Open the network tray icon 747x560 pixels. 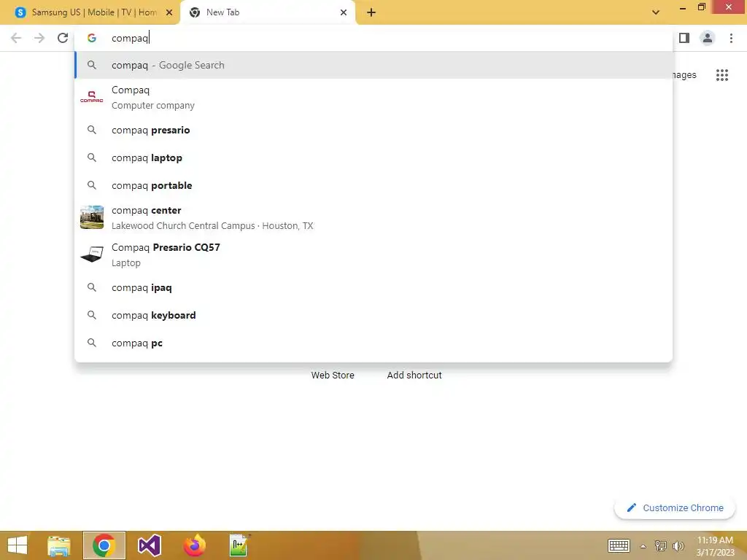click(660, 546)
